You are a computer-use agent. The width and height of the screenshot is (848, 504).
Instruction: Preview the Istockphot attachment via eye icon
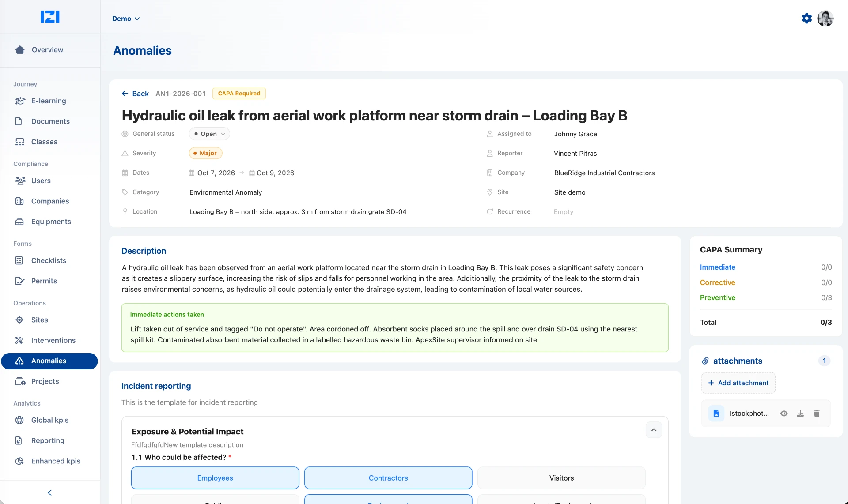[784, 414]
